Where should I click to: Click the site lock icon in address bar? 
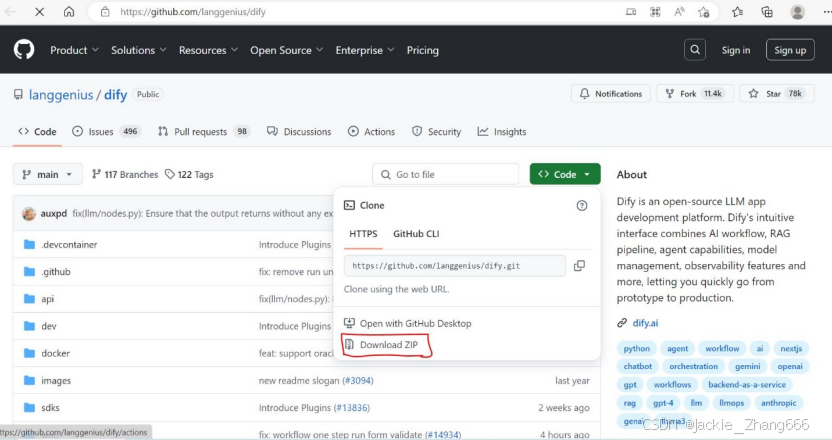105,12
